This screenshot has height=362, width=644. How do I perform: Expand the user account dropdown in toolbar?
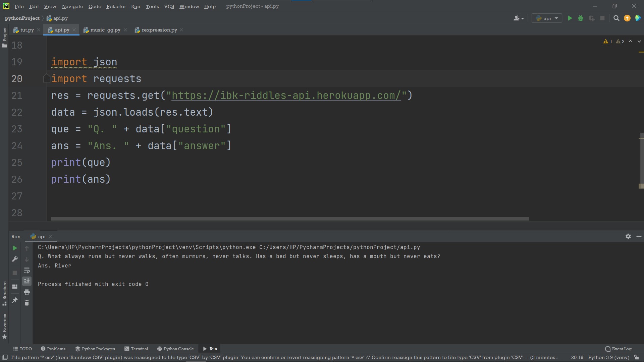pyautogui.click(x=519, y=18)
